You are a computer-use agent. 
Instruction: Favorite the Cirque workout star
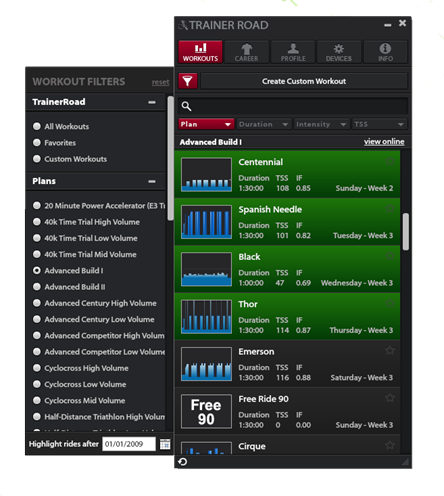tap(390, 445)
